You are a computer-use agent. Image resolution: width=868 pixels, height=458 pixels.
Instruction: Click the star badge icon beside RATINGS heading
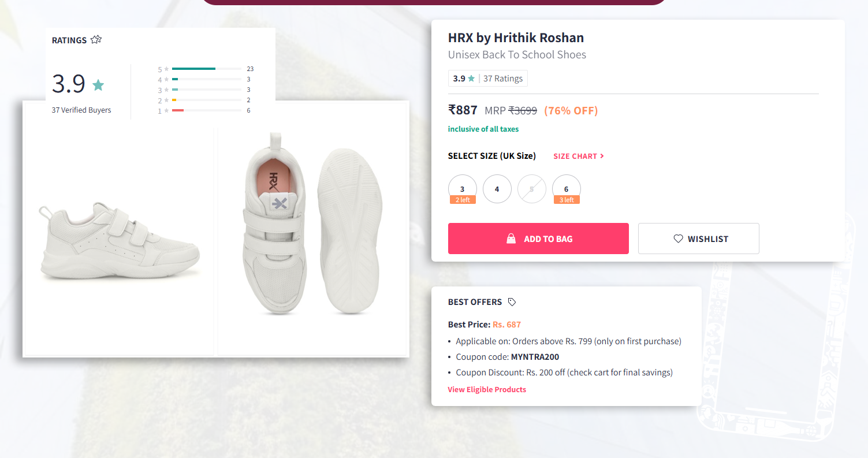[x=96, y=39]
